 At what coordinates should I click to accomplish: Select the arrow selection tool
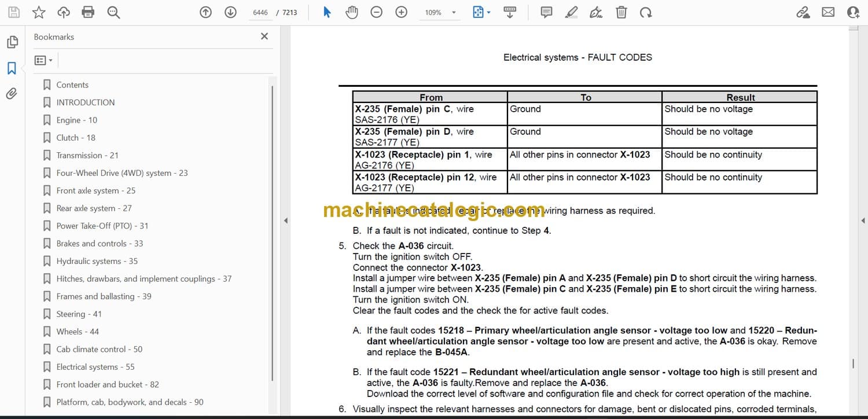(x=327, y=12)
